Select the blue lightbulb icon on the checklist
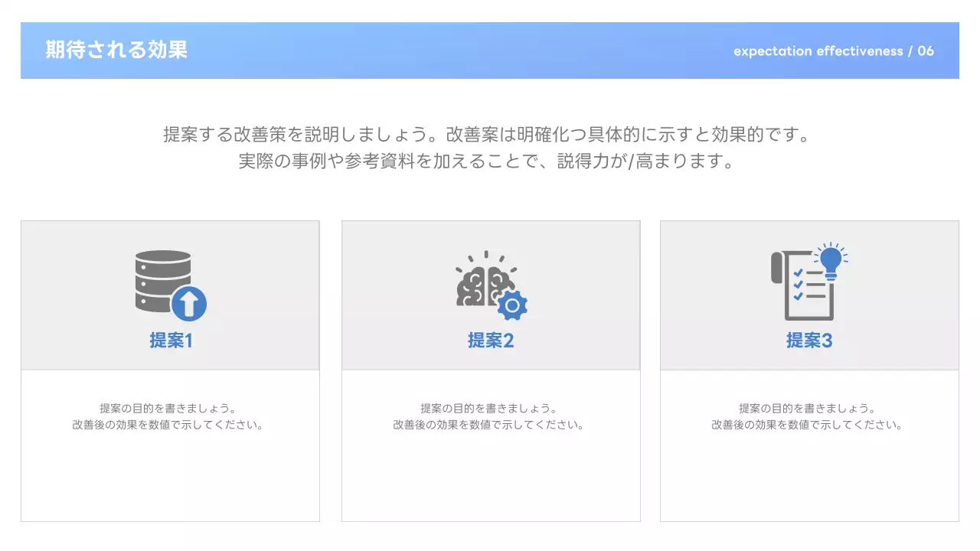980x551 pixels. coord(832,260)
